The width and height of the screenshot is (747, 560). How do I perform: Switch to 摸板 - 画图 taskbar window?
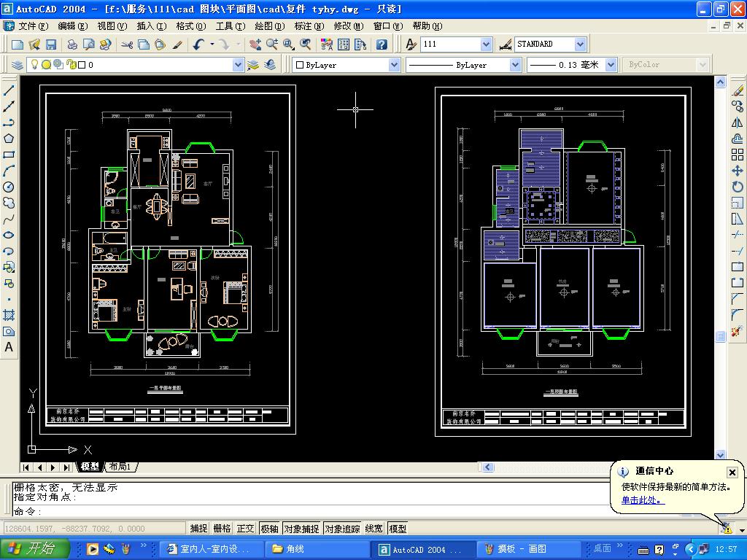[x=530, y=549]
